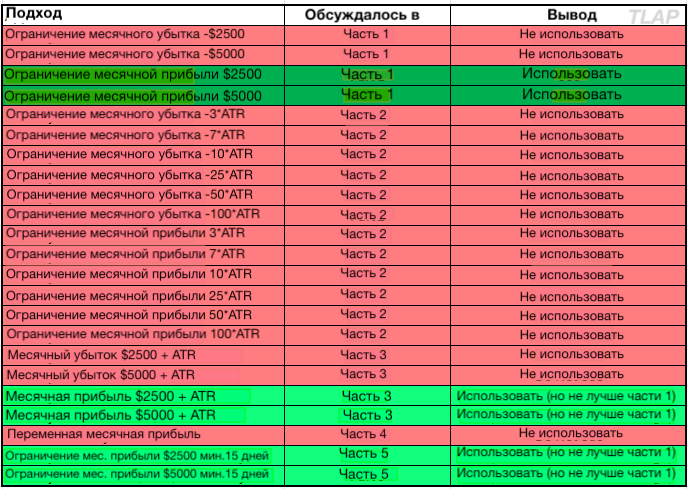Click "Использовать" in the месячной прибыли $5000 row
The height and width of the screenshot is (489, 688).
[572, 94]
